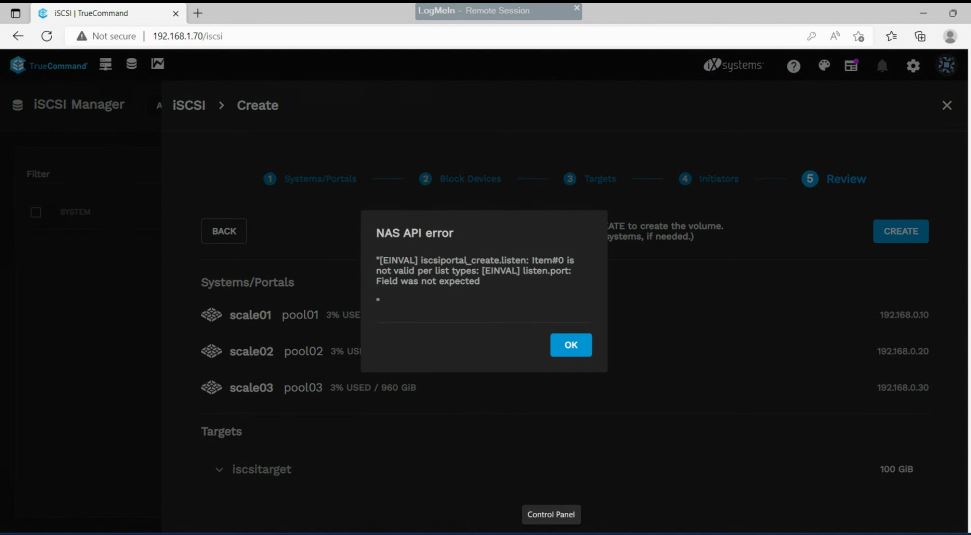The width and height of the screenshot is (971, 535).
Task: Click the BACK button
Action: pyautogui.click(x=224, y=231)
